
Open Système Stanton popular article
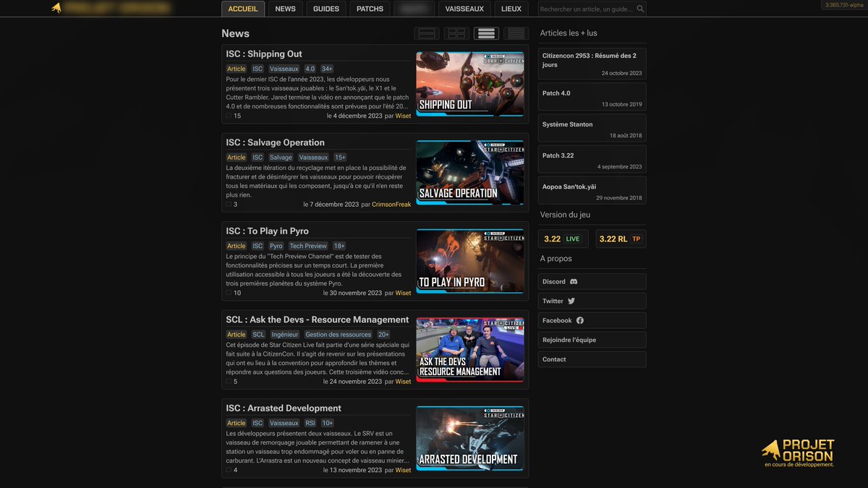[x=592, y=129]
